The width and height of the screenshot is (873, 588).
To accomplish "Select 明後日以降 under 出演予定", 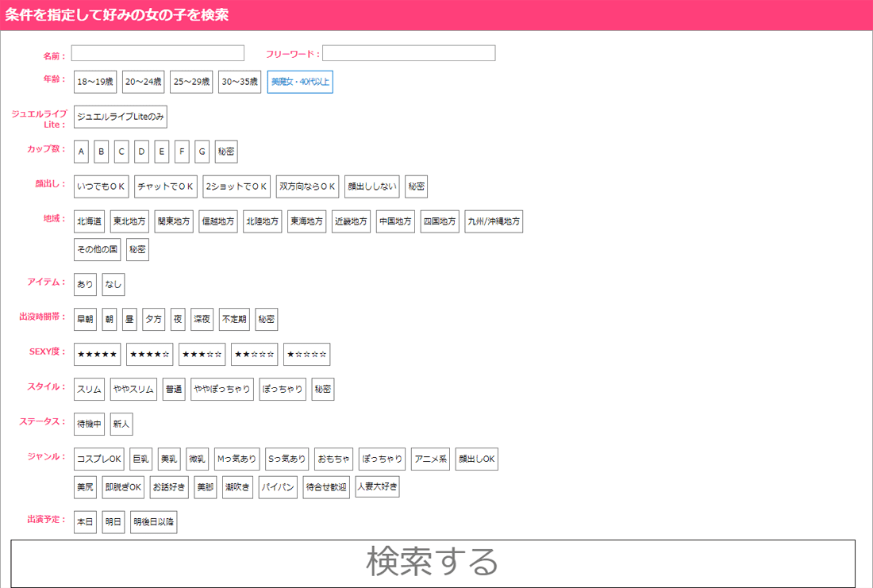I will click(x=154, y=522).
